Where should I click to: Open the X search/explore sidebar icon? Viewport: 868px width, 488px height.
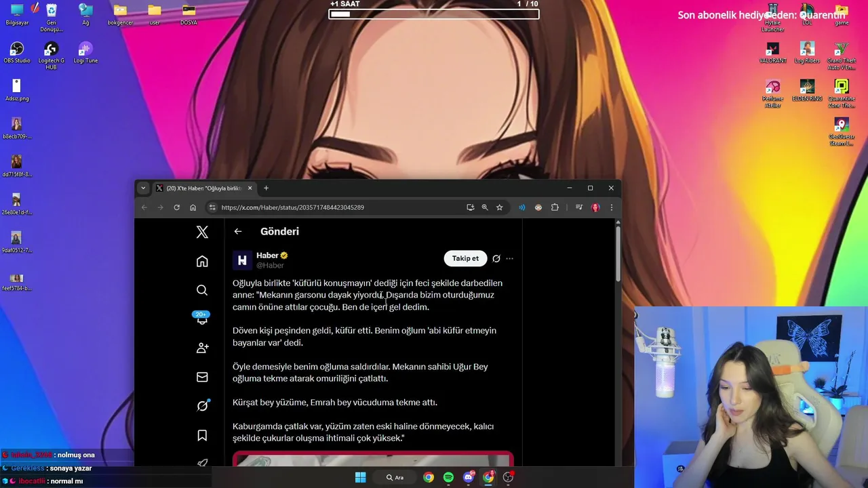click(202, 290)
